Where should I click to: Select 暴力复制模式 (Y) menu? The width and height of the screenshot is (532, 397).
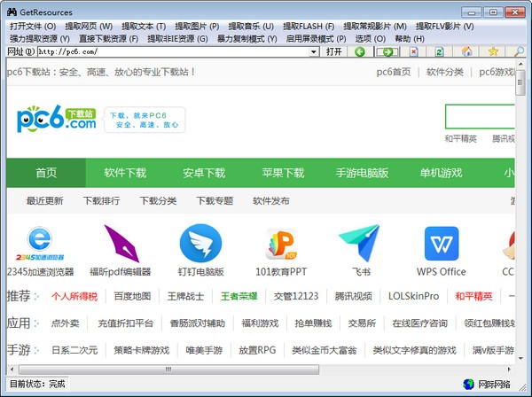coord(246,39)
